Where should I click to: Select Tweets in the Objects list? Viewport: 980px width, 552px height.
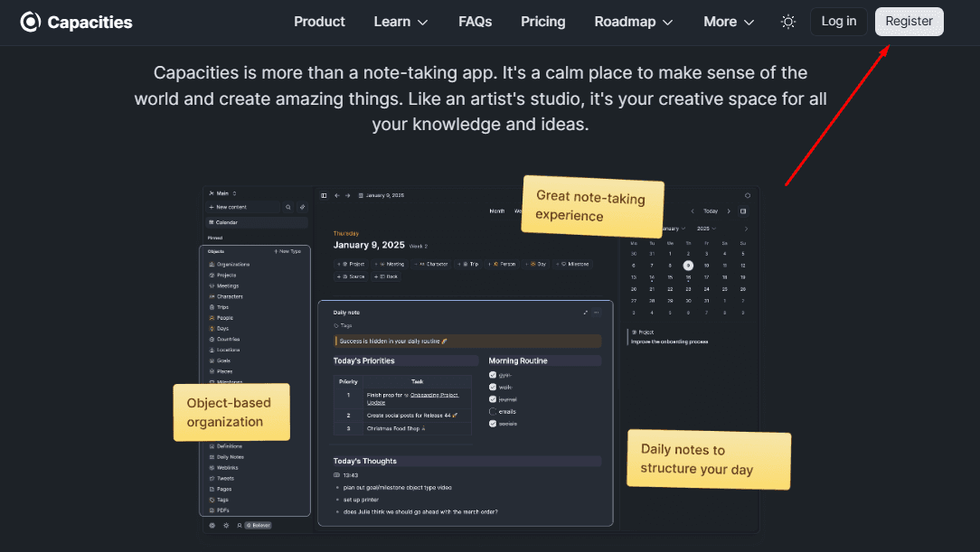(221, 478)
